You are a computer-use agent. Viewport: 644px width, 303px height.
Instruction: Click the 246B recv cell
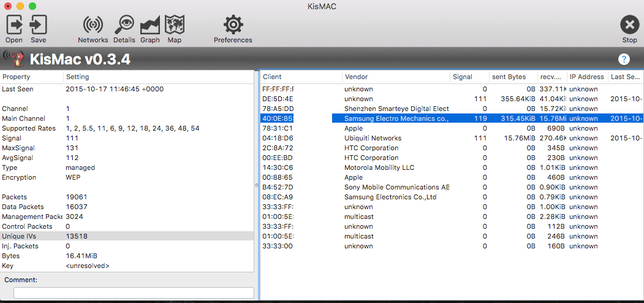(x=556, y=236)
